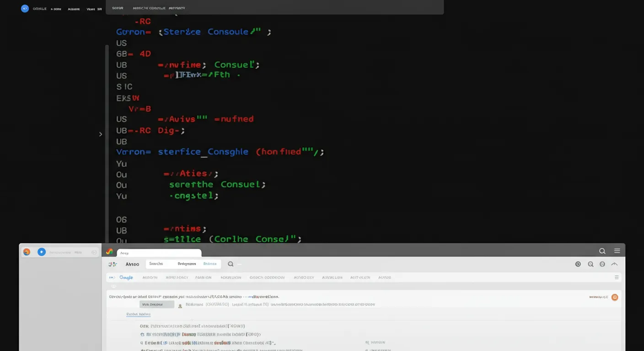Expand the left sidebar using the side chevron

[101, 134]
